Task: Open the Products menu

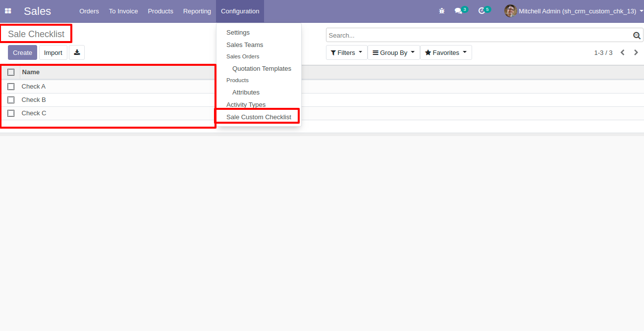Action: tap(161, 11)
